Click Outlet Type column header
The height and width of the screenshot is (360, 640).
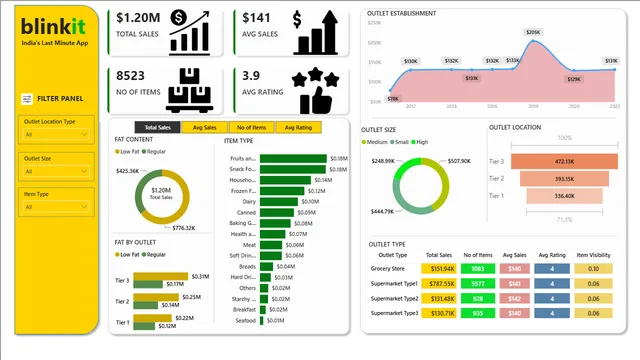point(393,255)
